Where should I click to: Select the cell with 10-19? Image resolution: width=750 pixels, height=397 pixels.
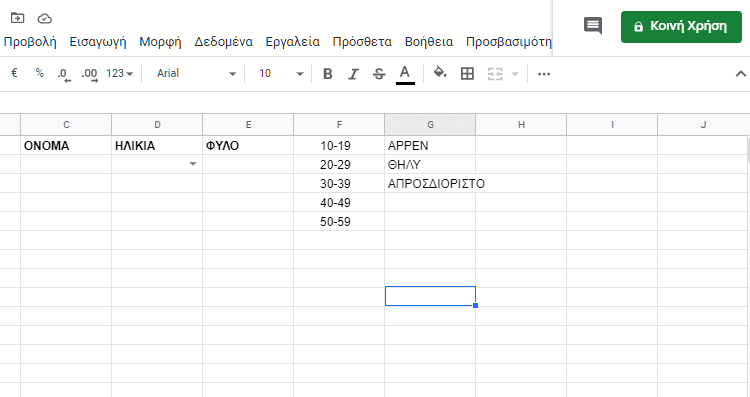pyautogui.click(x=339, y=145)
